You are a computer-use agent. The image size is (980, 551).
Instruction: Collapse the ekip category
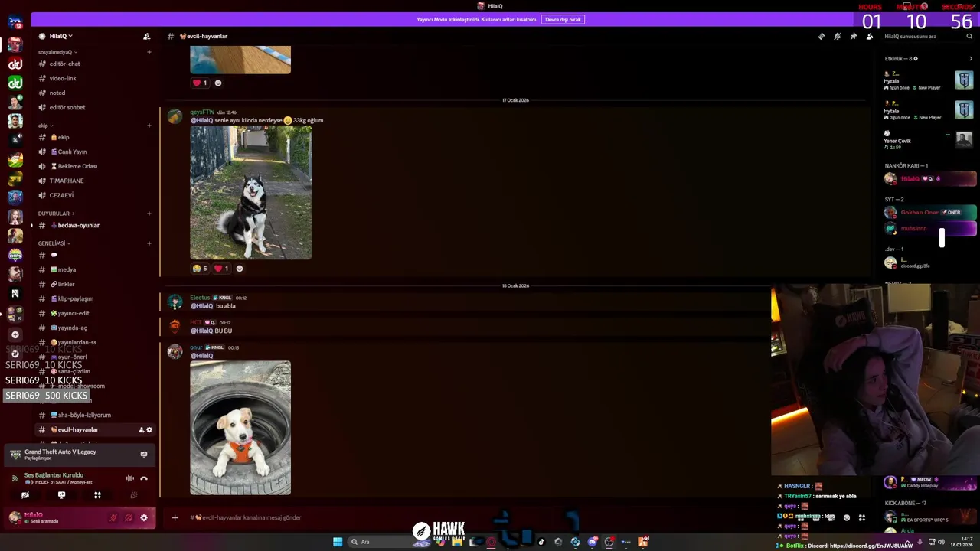(x=44, y=126)
